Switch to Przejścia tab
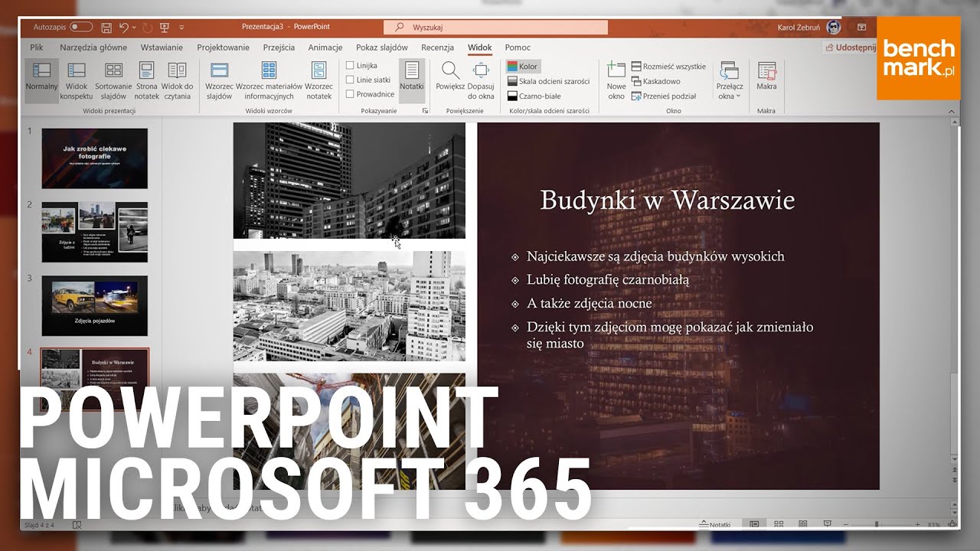980x551 pixels. 279,47
